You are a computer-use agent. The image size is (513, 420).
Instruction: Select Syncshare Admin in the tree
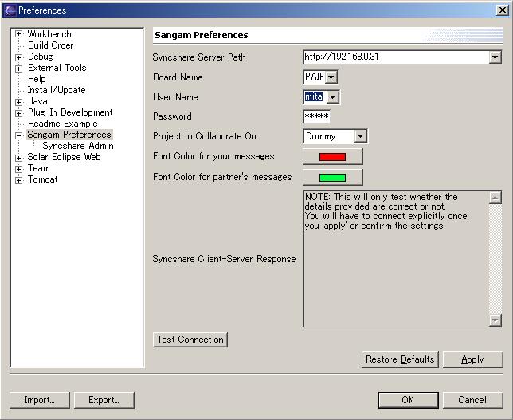77,147
